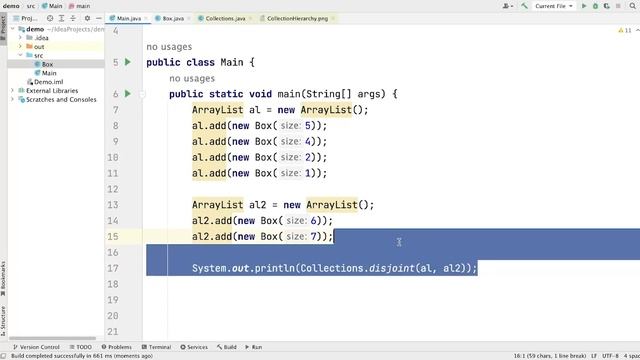Expand the .idea folder

pos(20,38)
